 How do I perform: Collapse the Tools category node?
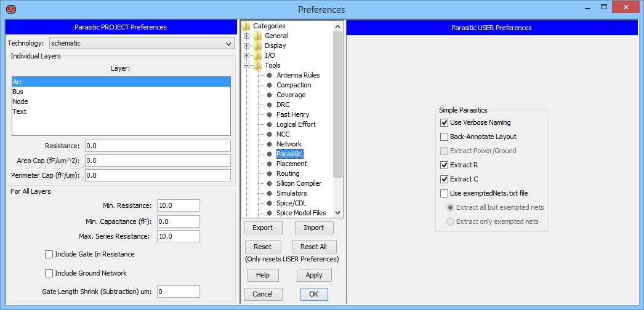click(x=246, y=65)
